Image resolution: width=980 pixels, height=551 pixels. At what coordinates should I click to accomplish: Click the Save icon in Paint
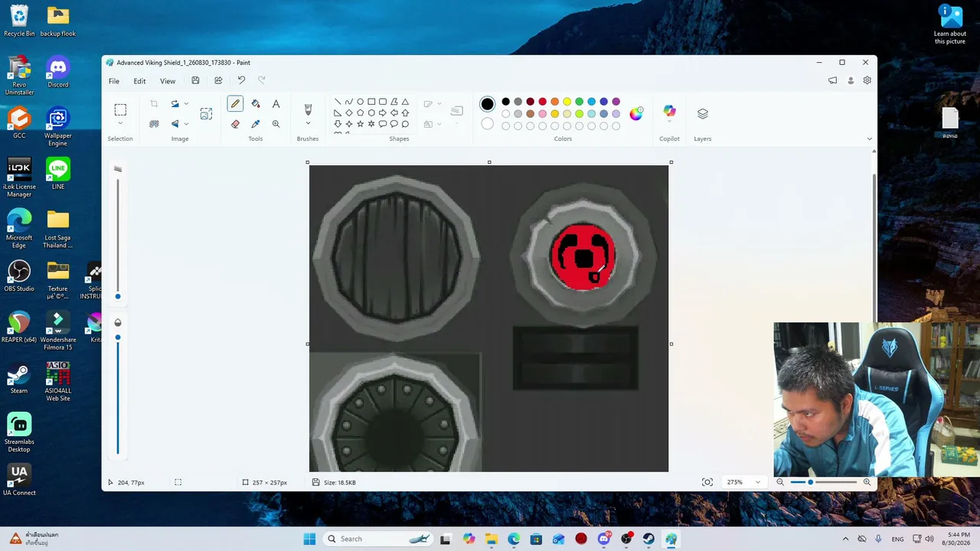(195, 80)
